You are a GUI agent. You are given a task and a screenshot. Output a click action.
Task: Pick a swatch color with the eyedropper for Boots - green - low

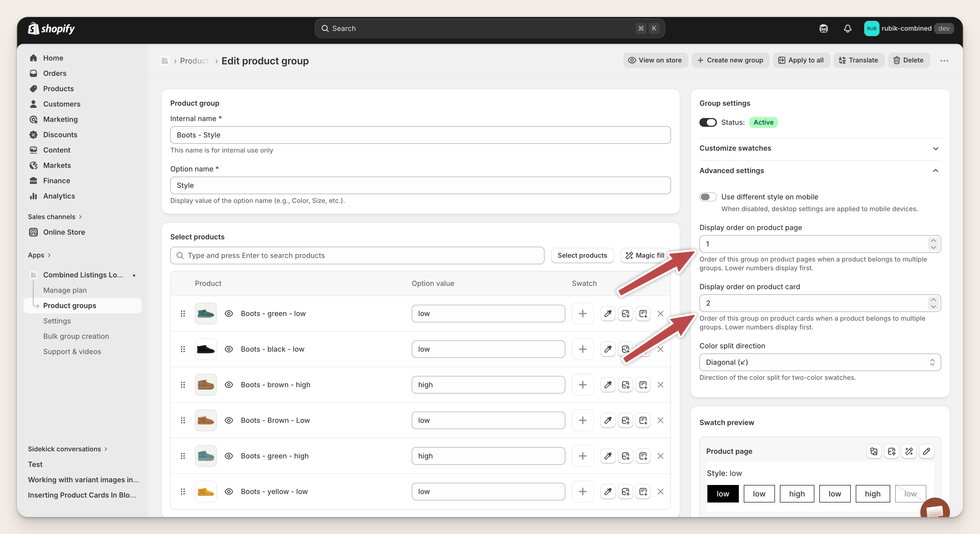(607, 314)
